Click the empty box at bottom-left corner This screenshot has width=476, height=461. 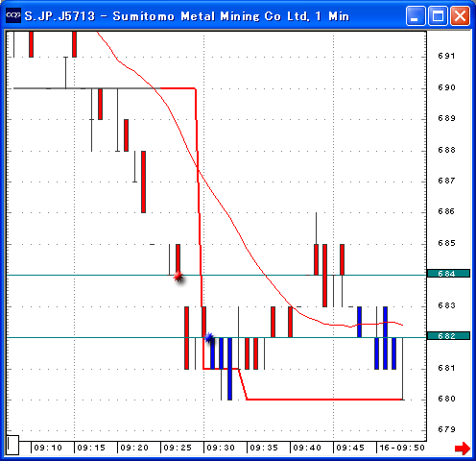(x=12, y=445)
